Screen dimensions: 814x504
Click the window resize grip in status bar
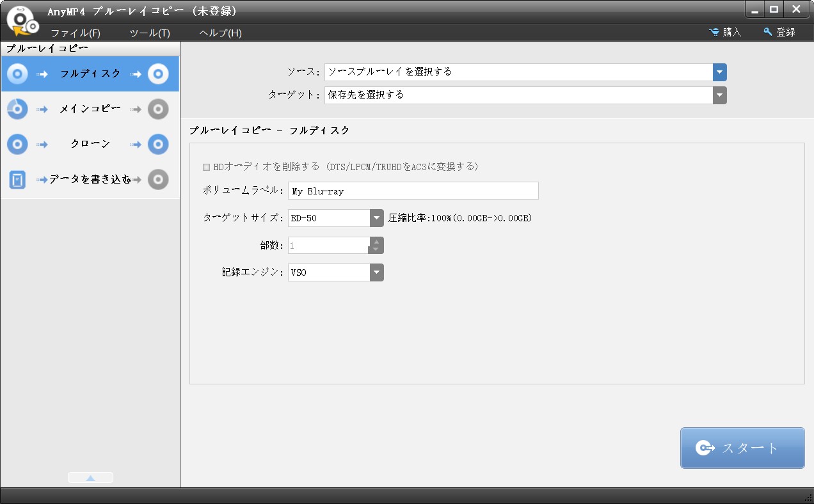coord(808,498)
